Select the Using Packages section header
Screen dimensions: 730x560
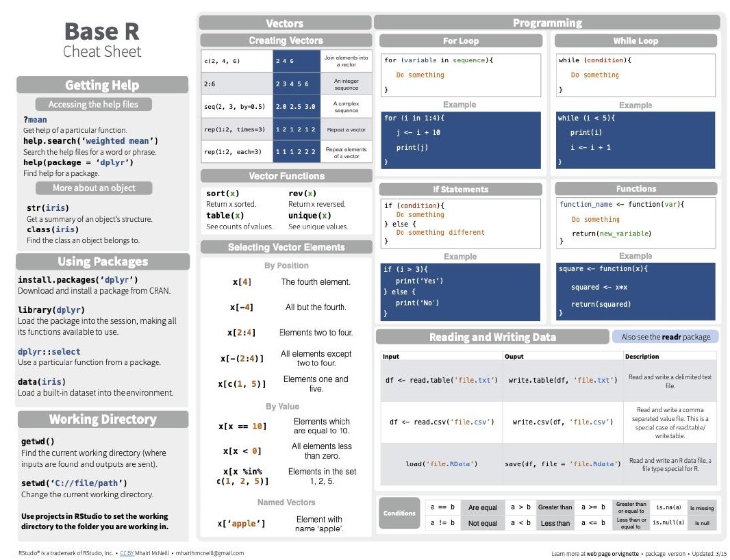102,262
